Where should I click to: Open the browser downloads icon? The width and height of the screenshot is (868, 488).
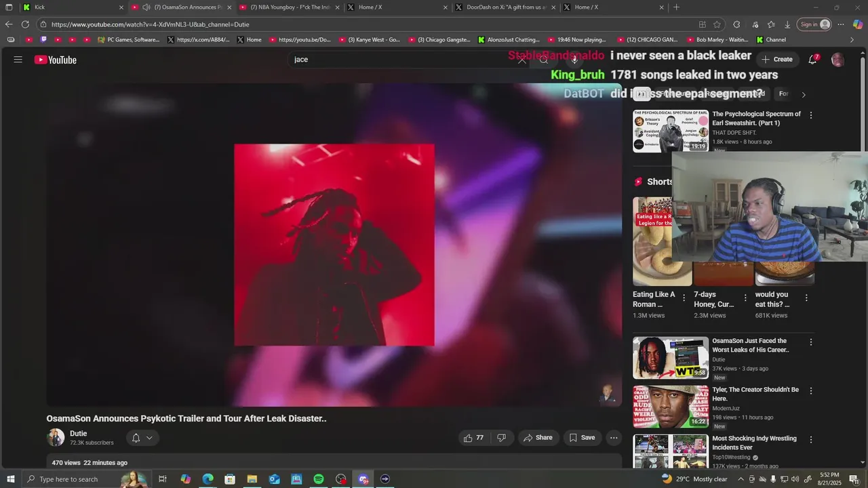point(787,24)
